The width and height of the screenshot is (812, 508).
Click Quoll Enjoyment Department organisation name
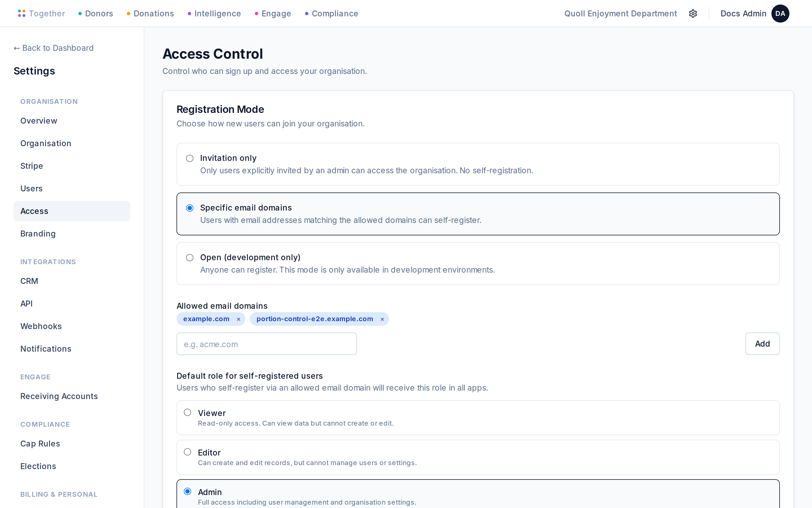pos(620,14)
